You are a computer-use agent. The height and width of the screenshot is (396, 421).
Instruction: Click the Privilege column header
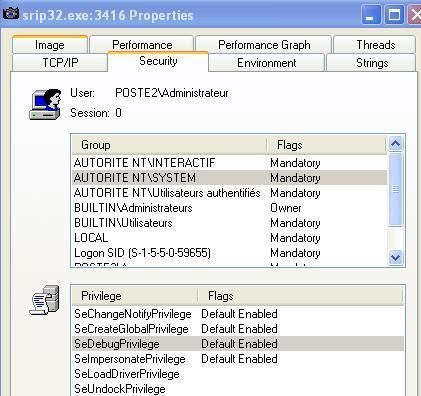135,296
